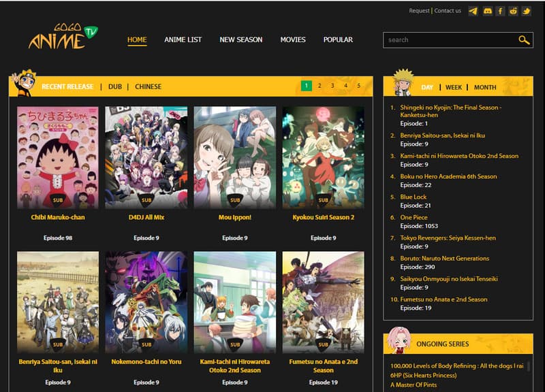Image resolution: width=545 pixels, height=392 pixels.
Task: Click the Ongoing Series list scrollbar
Action: pos(529,366)
